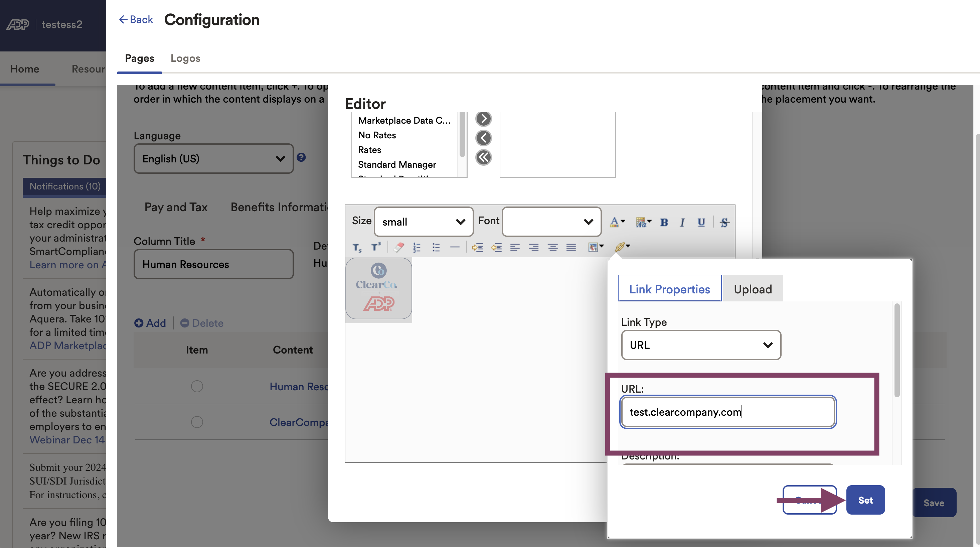Open the text highlight color picker
This screenshot has height=548, width=980.
point(643,222)
